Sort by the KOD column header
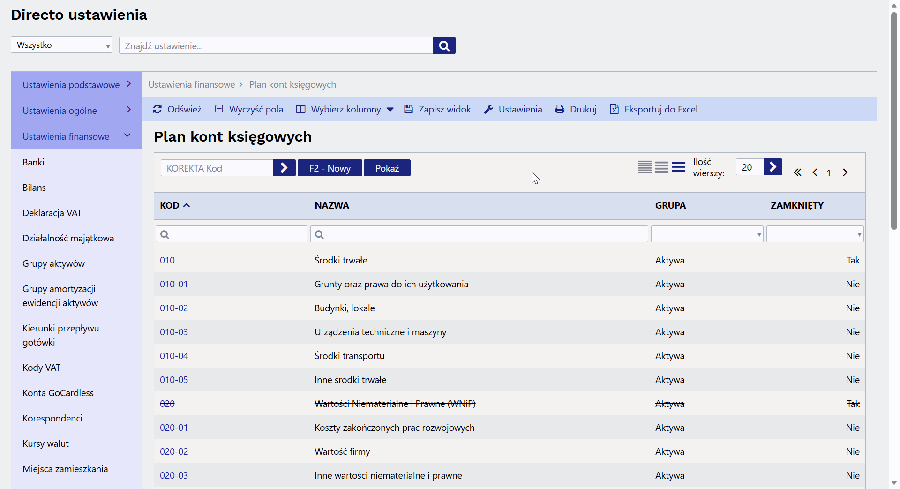The height and width of the screenshot is (489, 900). 174,205
